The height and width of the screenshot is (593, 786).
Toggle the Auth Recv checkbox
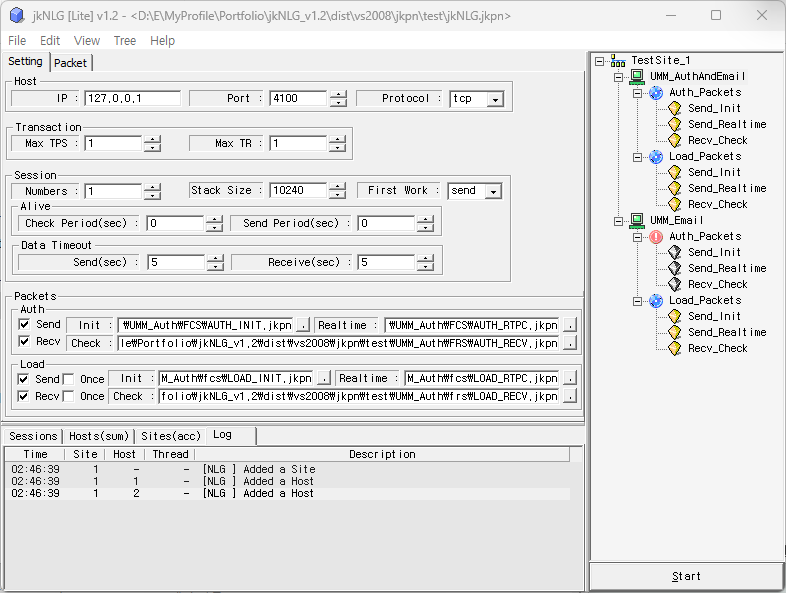(25, 342)
